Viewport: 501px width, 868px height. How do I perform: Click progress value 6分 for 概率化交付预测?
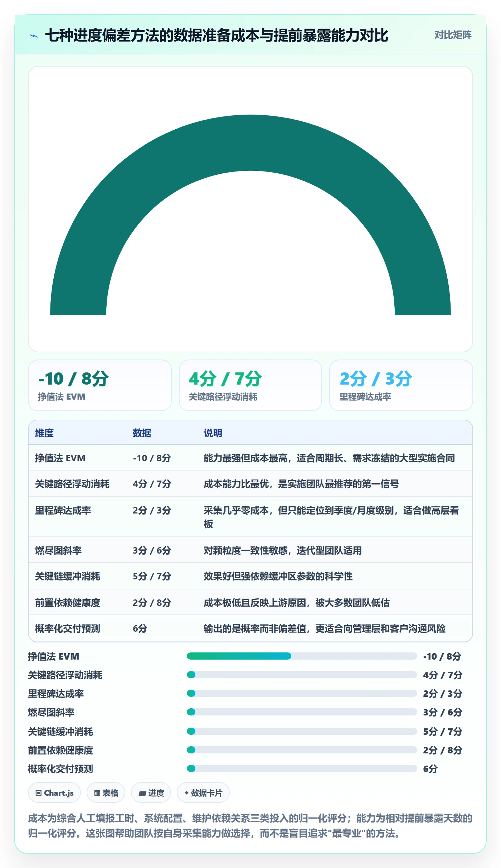pos(430,769)
